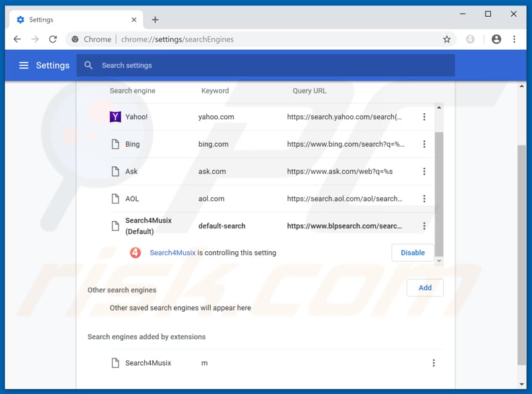Screen dimensions: 532x394
Task: Minimize the Chrome window
Action: 463,14
